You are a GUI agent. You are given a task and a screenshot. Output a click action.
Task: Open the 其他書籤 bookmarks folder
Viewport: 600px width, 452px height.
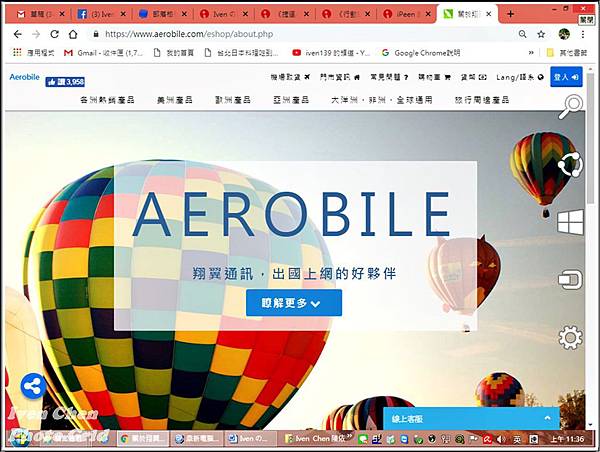point(567,53)
